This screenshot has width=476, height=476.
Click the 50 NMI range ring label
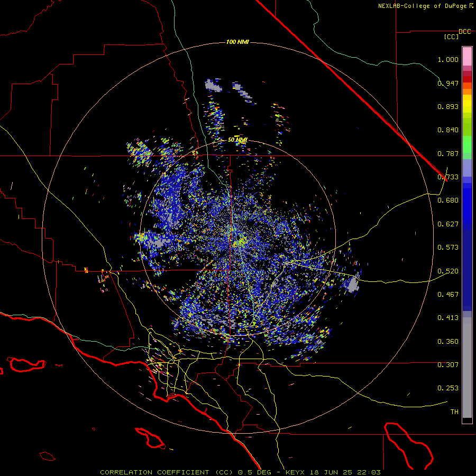pos(237,140)
